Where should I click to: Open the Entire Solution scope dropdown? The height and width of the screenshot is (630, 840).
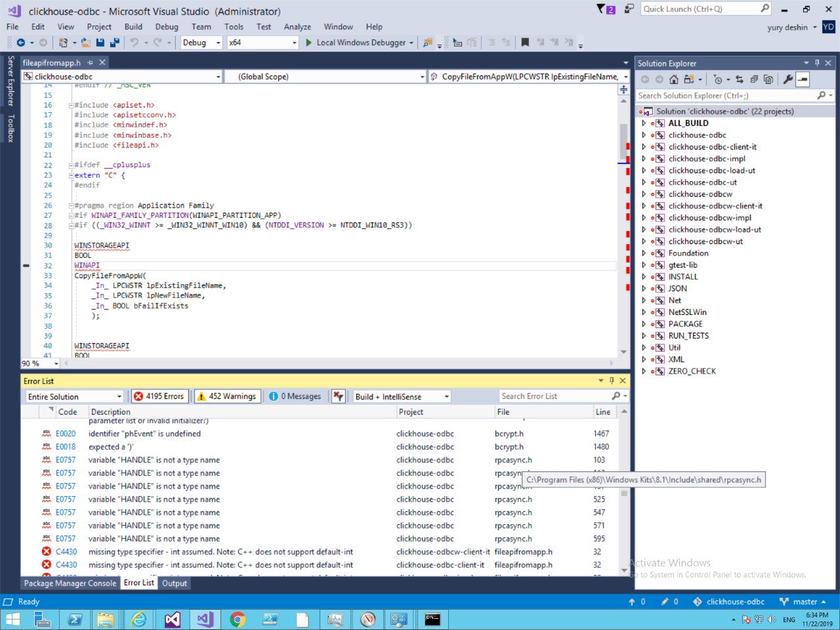(x=74, y=396)
